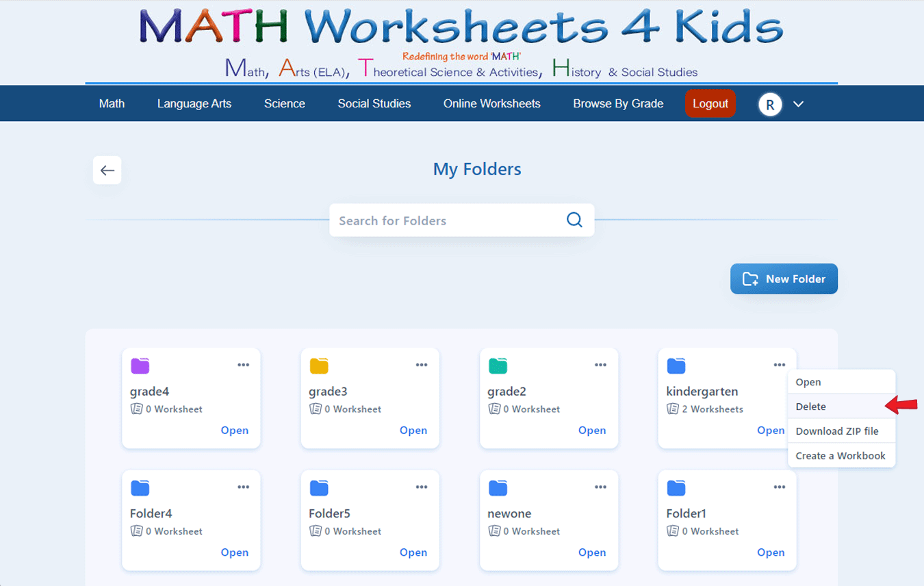Click worksheet count icon on grade3 card

(316, 409)
